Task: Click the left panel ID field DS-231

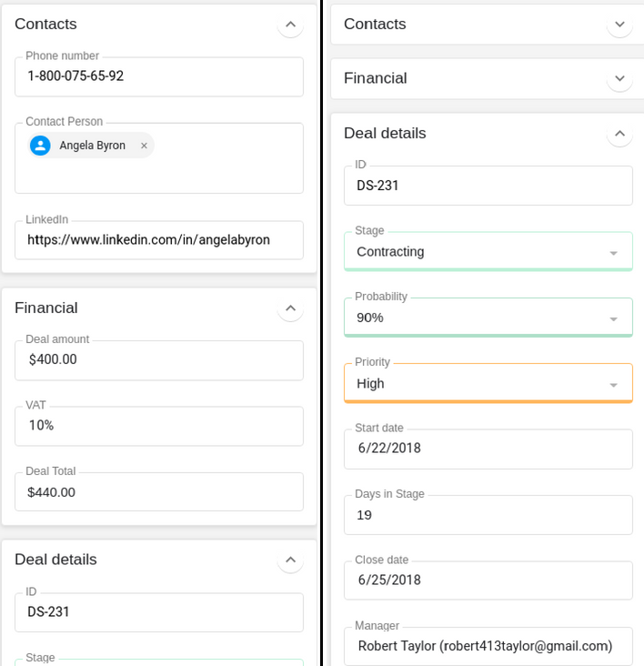Action: click(159, 612)
